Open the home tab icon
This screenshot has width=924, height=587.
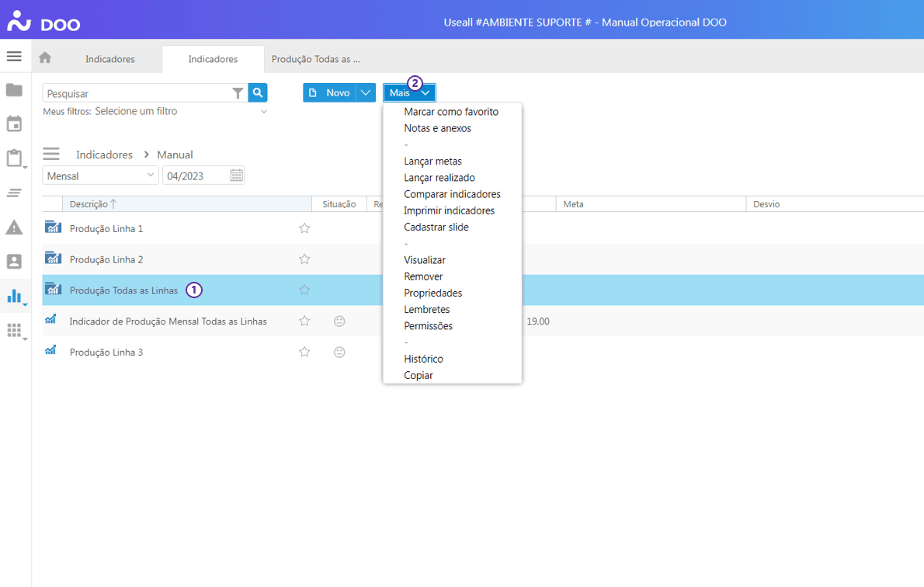pos(45,58)
